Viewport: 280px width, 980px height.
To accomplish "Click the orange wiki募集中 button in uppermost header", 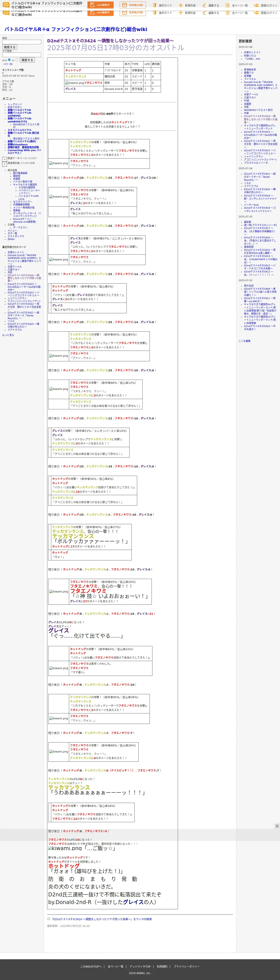I will point(100,5).
